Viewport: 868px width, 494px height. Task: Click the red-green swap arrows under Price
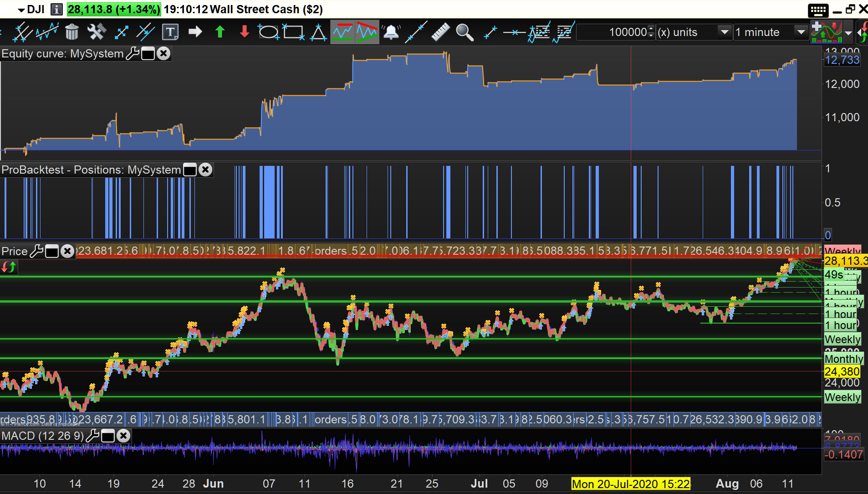coord(9,267)
